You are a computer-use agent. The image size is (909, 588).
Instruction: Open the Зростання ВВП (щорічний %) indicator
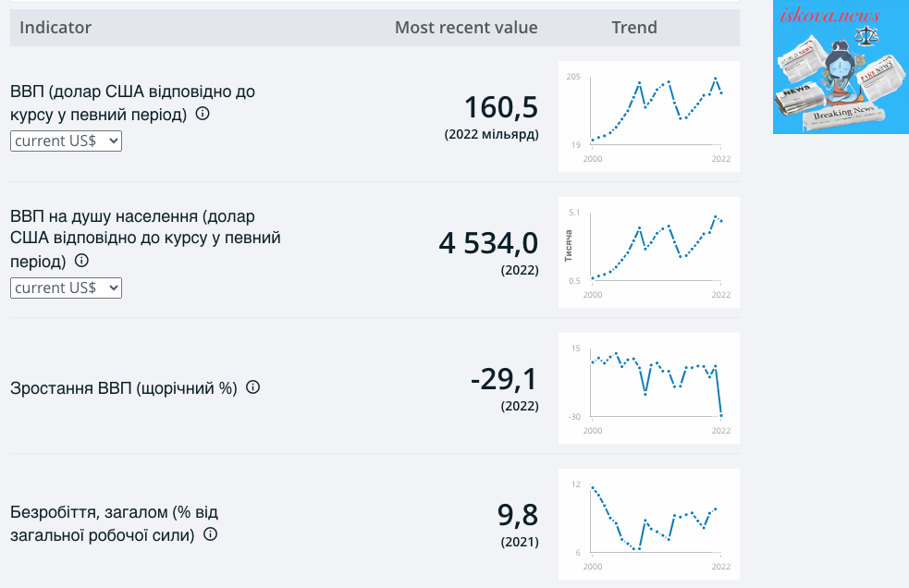[x=124, y=388]
